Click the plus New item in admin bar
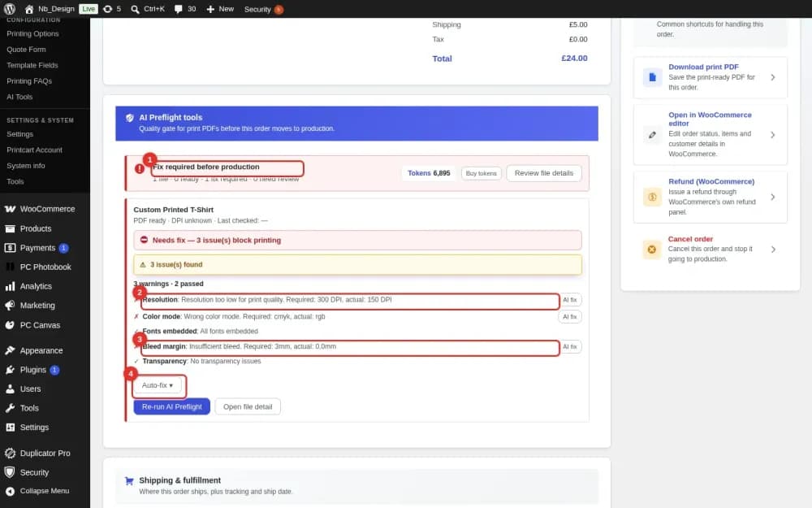Screen dimensions: 812x508 [x=220, y=9]
